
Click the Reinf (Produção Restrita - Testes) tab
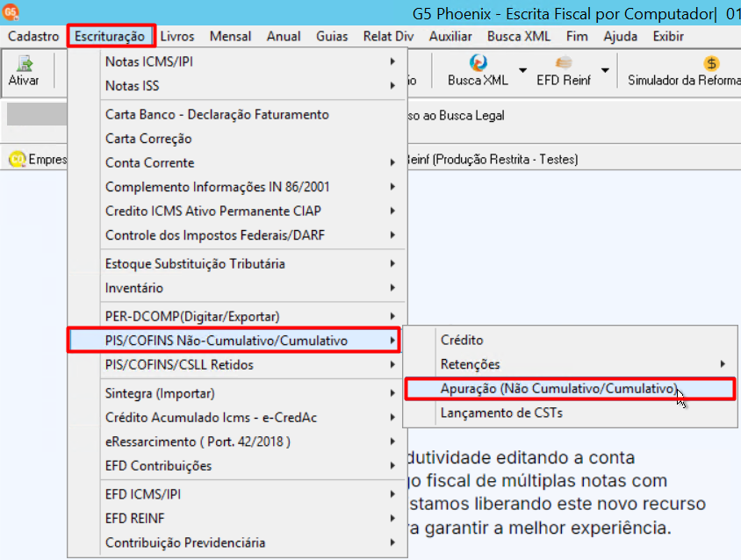pyautogui.click(x=493, y=159)
